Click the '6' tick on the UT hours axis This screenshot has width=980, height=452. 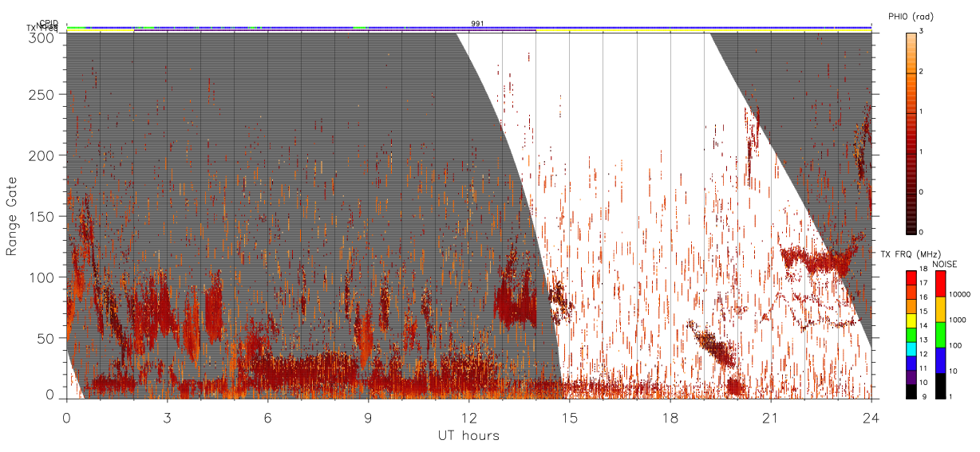coord(268,417)
